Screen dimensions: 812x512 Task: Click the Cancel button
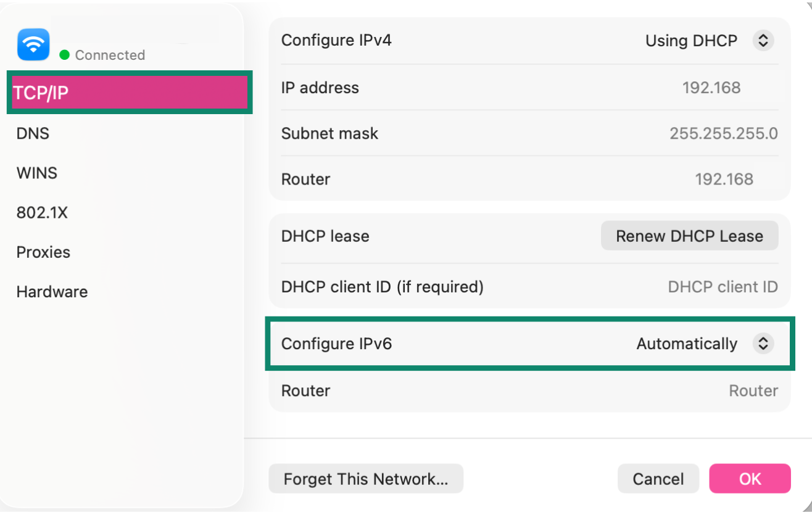658,479
